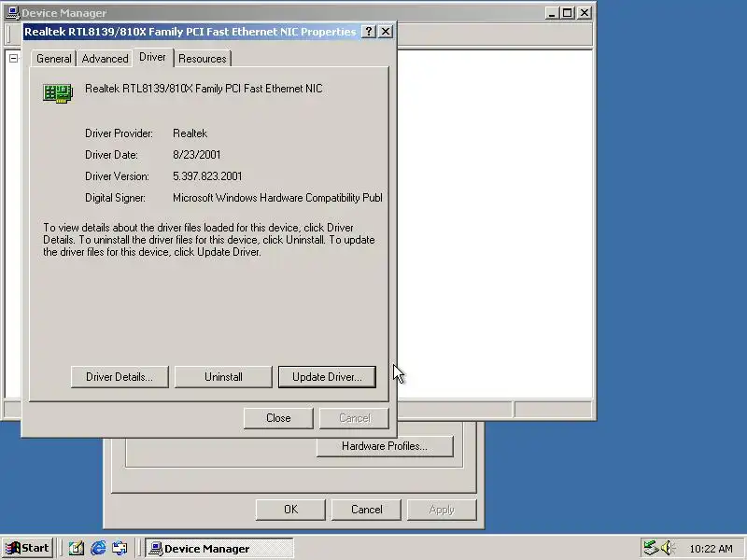Open the Start menu
Image resolution: width=747 pixels, height=560 pixels.
[27, 548]
